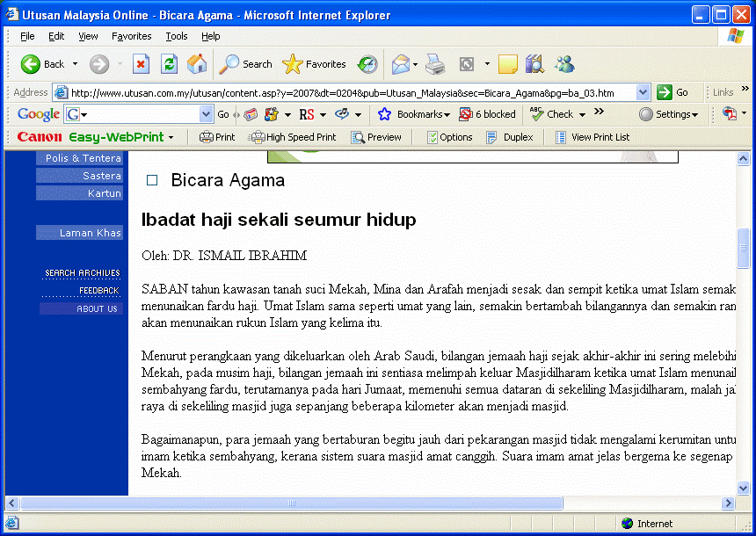Open the Messenger people icon
Screen dimensions: 756x536
564,64
